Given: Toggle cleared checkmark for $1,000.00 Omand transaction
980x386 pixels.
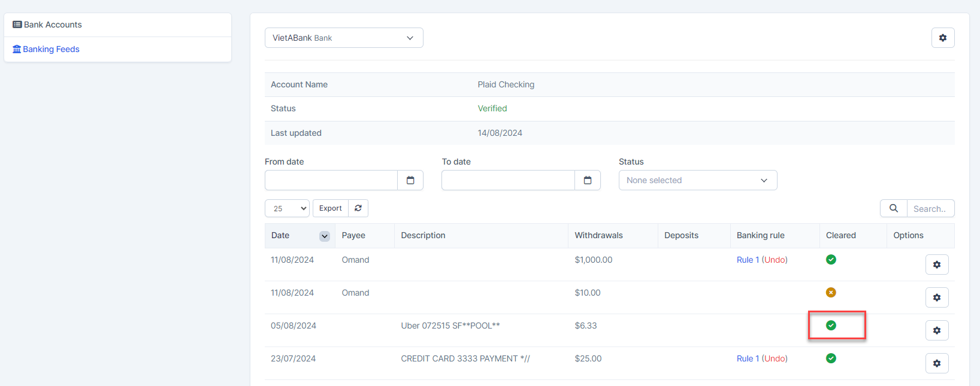Looking at the screenshot, I should point(831,260).
